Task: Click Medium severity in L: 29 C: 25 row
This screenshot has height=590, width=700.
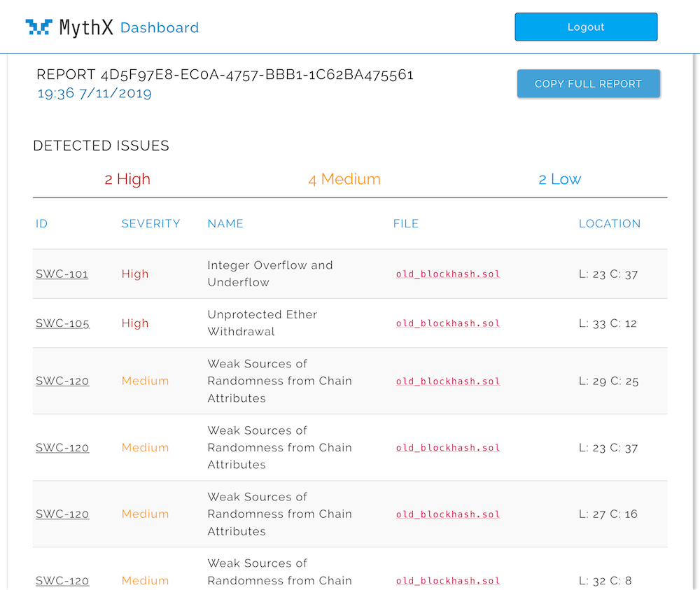Action: (145, 381)
